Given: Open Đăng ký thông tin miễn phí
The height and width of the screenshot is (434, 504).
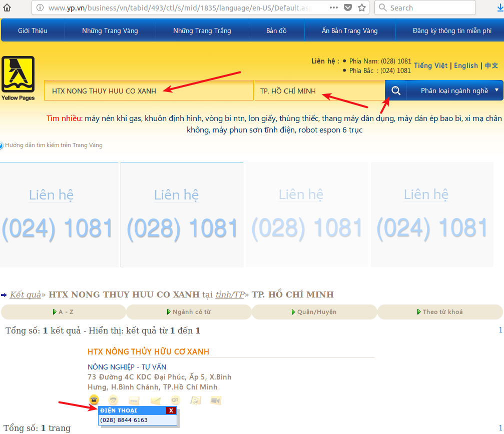Looking at the screenshot, I should (452, 30).
